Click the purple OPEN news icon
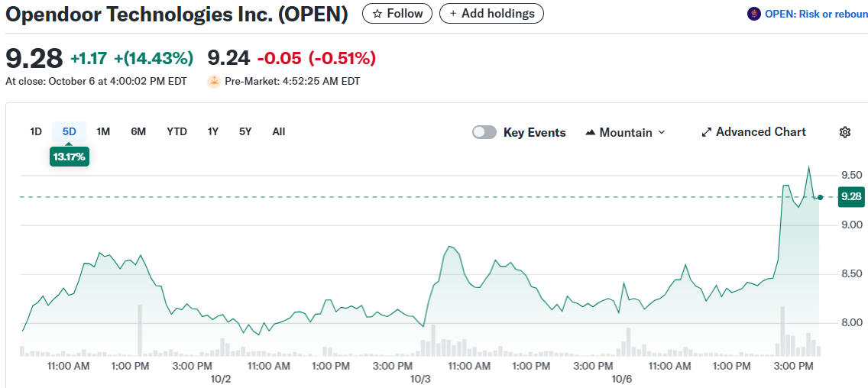This screenshot has height=388, width=868. [753, 14]
